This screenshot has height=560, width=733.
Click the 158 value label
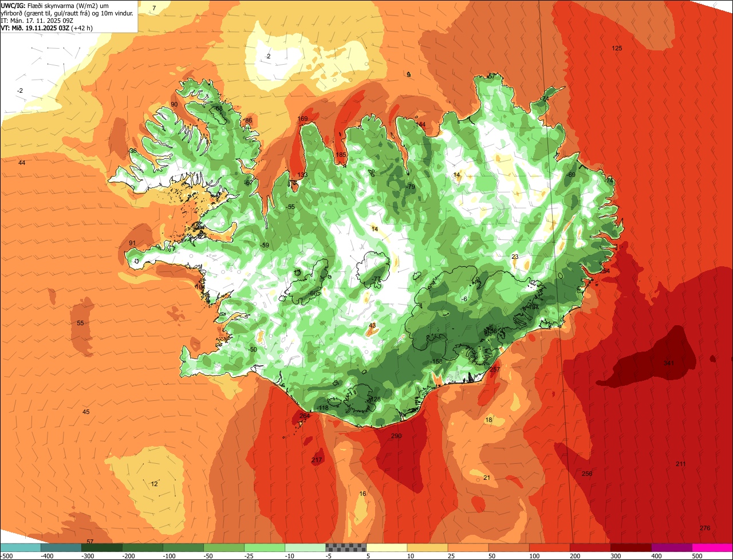[437, 361]
